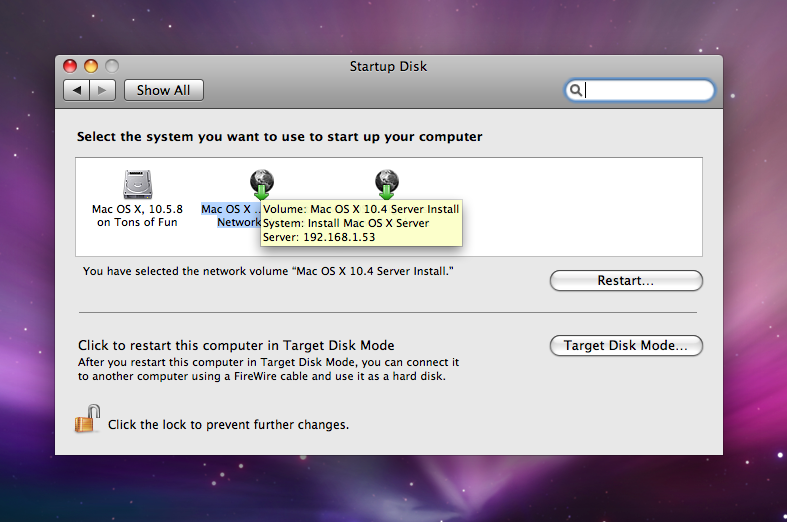The image size is (787, 522).
Task: Click the highlighted "Mac OS X" network label
Action: [x=230, y=209]
